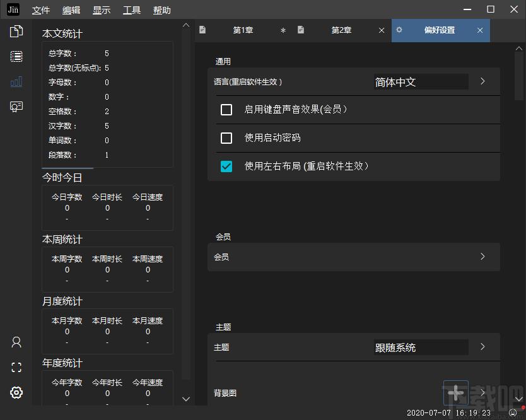Expand the 主题 theme selector
This screenshot has height=420, width=526.
[481, 347]
